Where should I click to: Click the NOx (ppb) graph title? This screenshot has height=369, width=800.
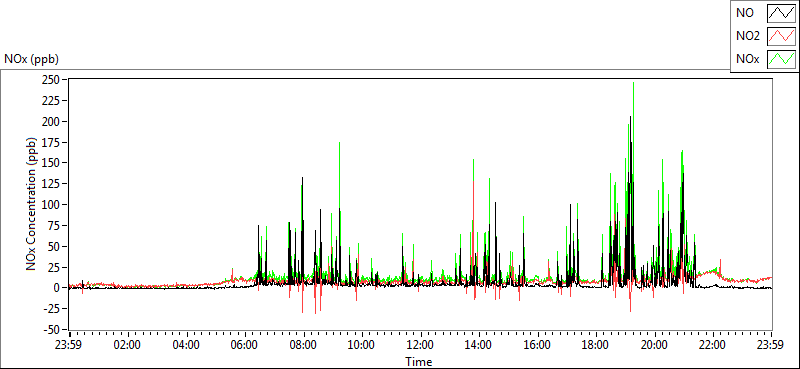[32, 59]
